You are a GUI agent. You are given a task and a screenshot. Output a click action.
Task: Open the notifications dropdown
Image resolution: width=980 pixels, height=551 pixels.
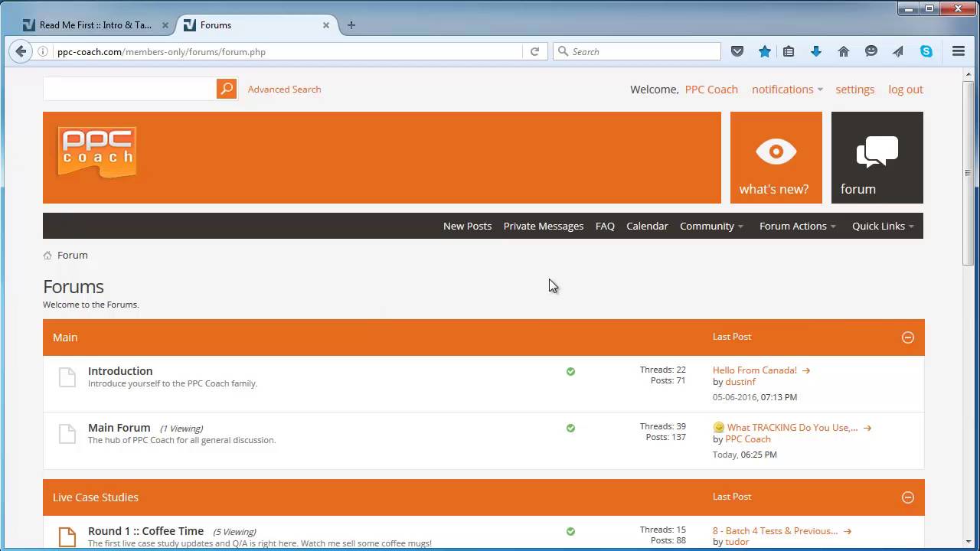coord(787,90)
